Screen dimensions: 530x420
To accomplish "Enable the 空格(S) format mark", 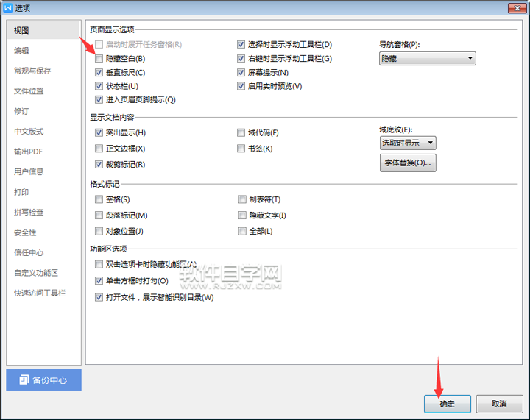I will [x=99, y=199].
